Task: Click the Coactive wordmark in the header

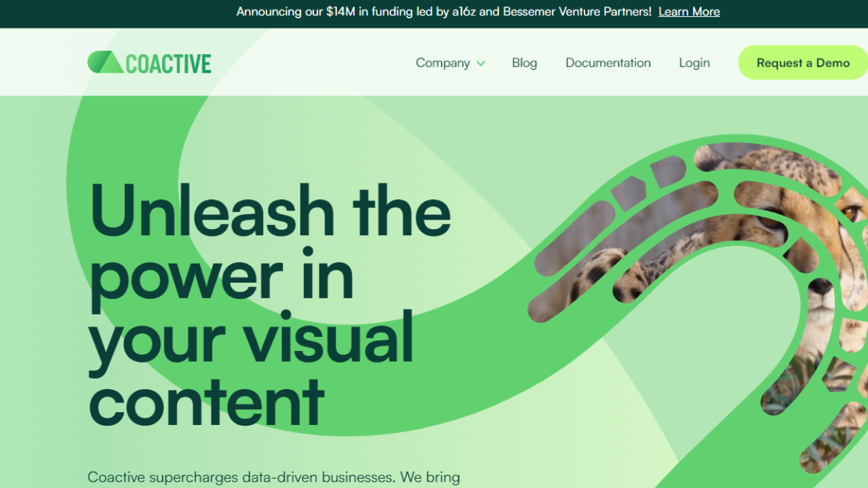Action: (x=167, y=62)
